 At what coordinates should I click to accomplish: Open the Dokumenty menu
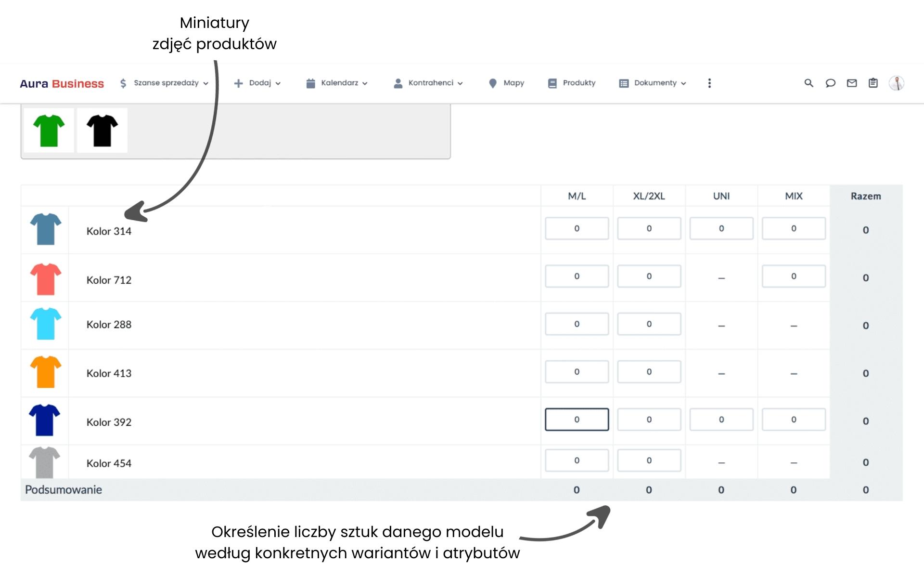653,83
